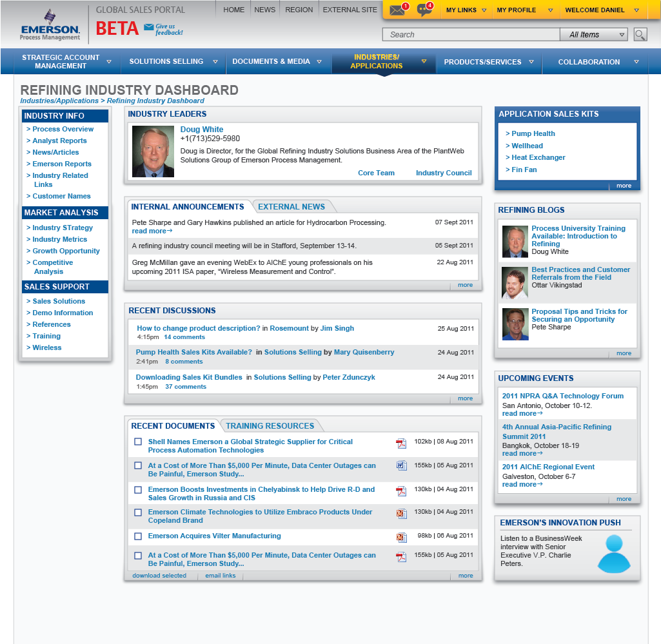Check the Chelyabinsk investments document checkbox
Image resolution: width=661 pixels, height=644 pixels.
(x=138, y=490)
